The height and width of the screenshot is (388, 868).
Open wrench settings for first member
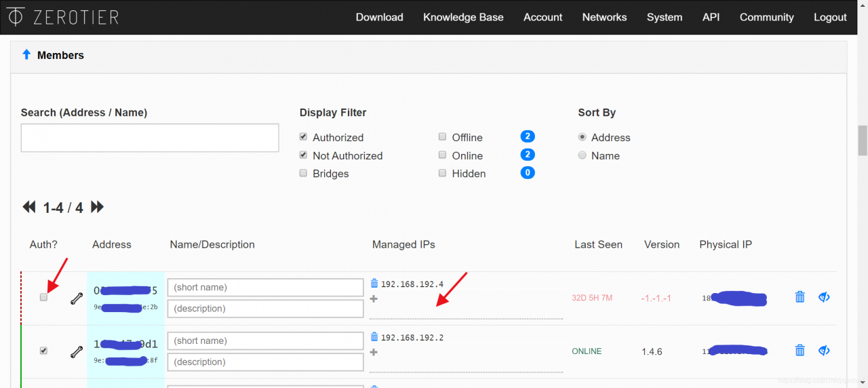77,298
